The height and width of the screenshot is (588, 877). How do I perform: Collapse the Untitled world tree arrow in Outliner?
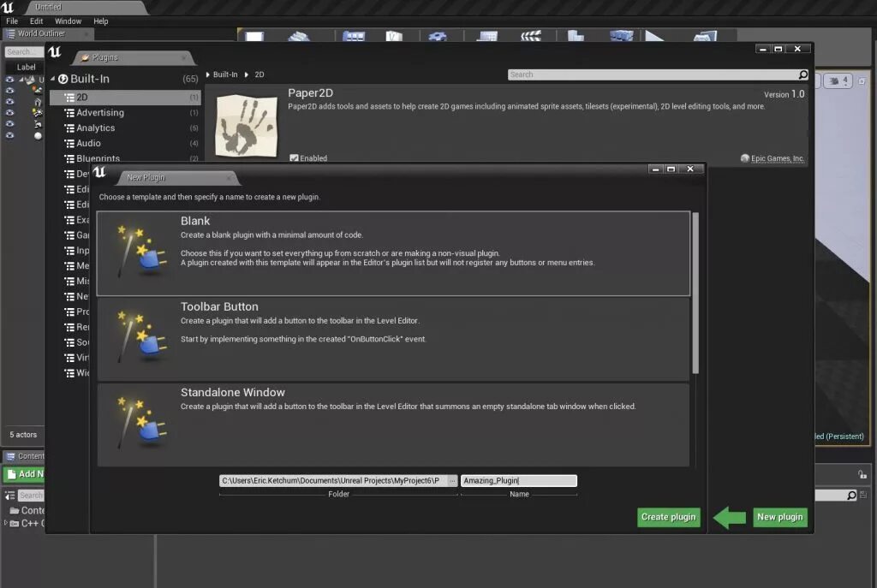(21, 80)
